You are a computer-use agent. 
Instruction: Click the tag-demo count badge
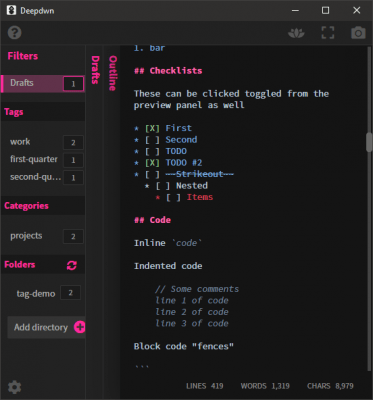click(70, 293)
